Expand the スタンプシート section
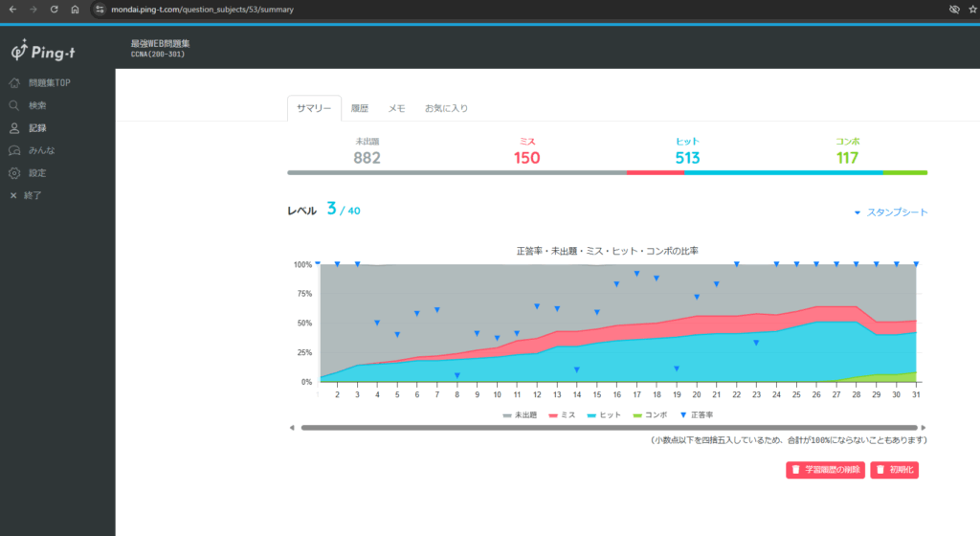 pyautogui.click(x=890, y=212)
